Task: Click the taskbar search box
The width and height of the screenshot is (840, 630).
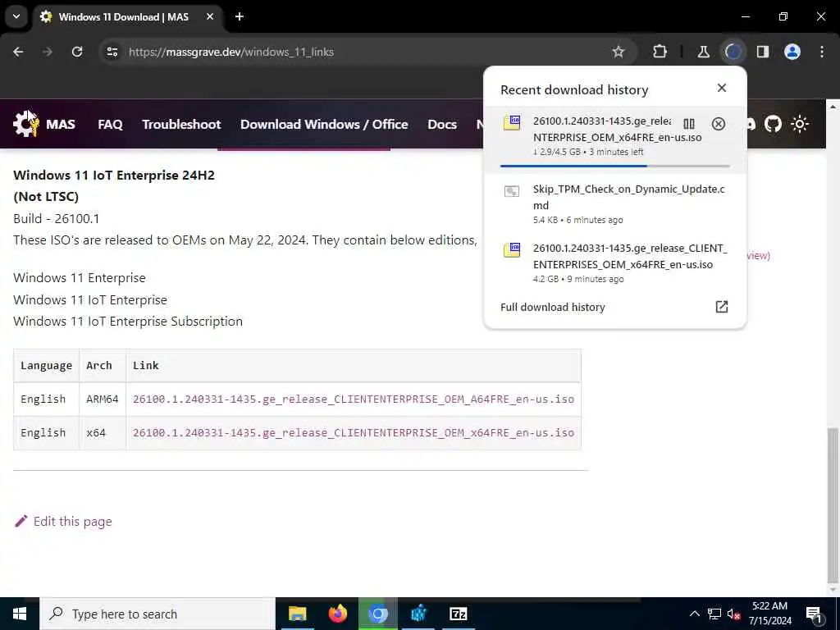Action: tap(157, 614)
